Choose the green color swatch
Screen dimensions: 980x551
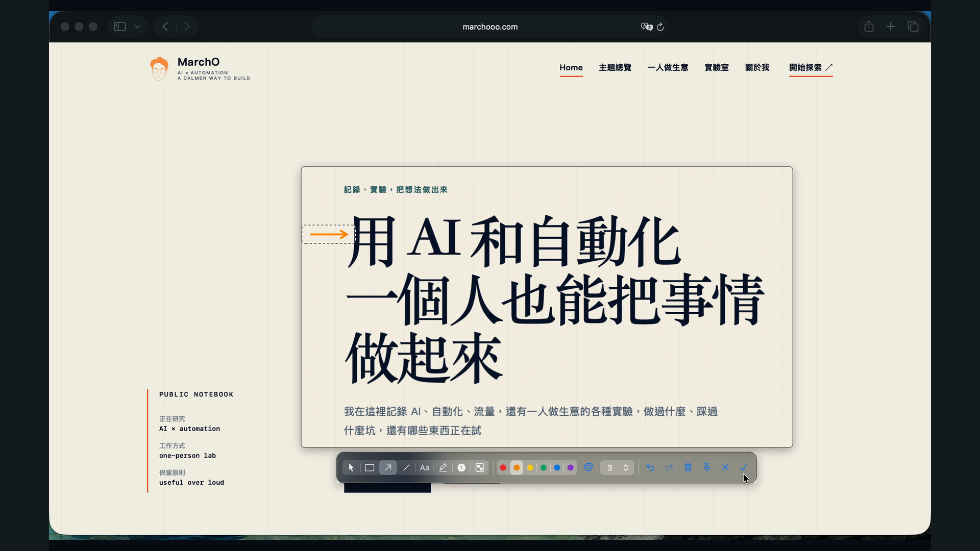[544, 468]
